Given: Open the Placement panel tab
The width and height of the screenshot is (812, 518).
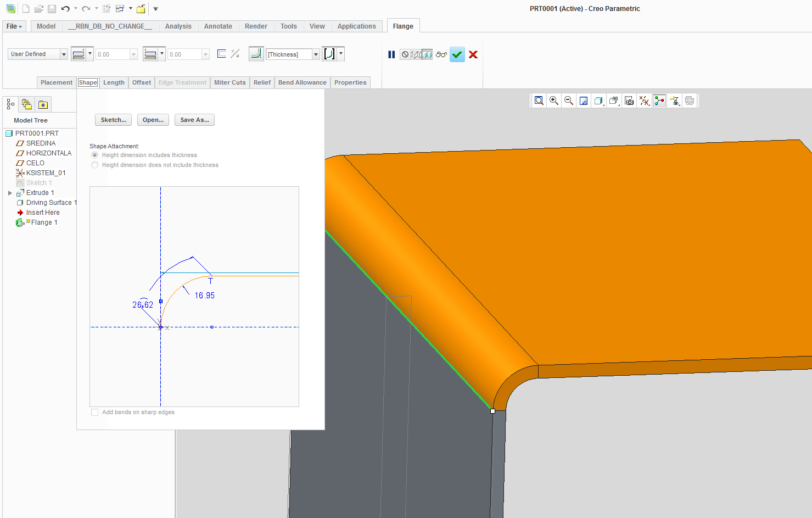Looking at the screenshot, I should point(57,82).
